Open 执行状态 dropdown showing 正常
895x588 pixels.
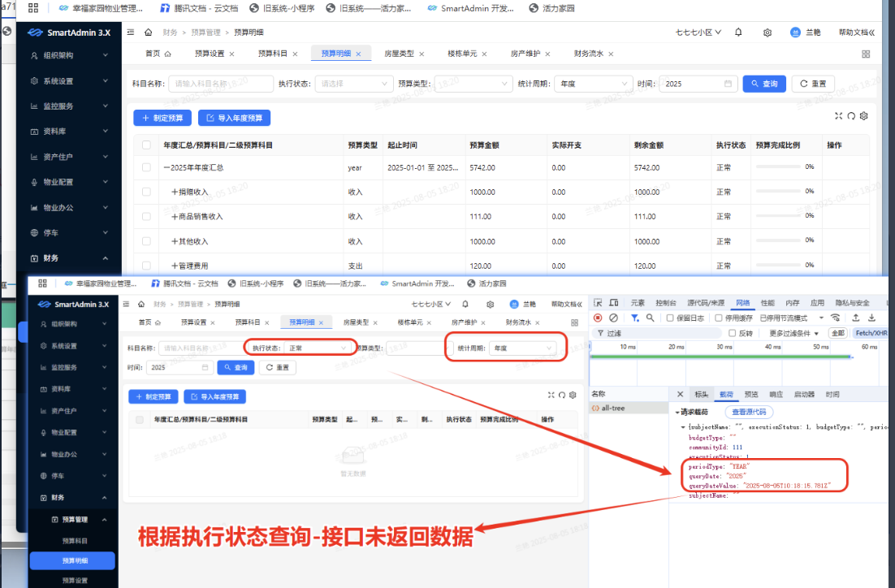(x=300, y=348)
